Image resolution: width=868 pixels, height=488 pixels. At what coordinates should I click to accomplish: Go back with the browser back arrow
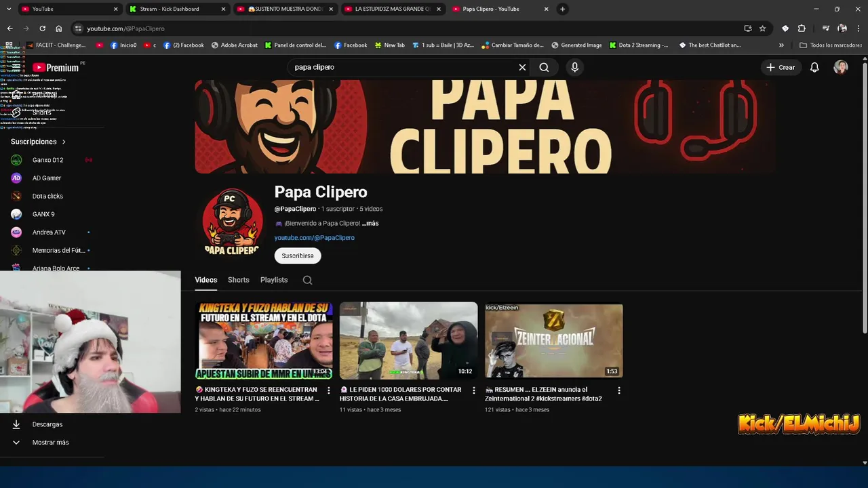click(x=9, y=28)
